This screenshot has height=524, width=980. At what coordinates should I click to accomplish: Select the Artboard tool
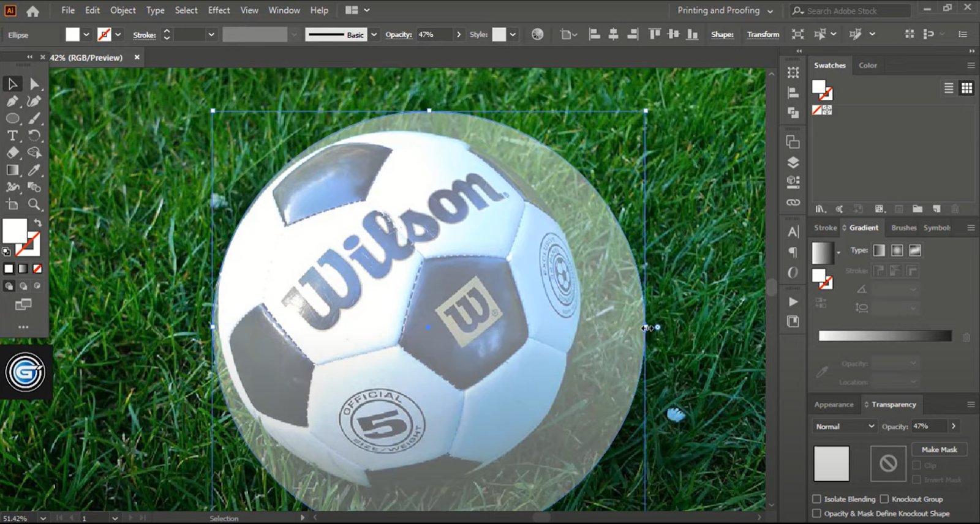tap(12, 204)
